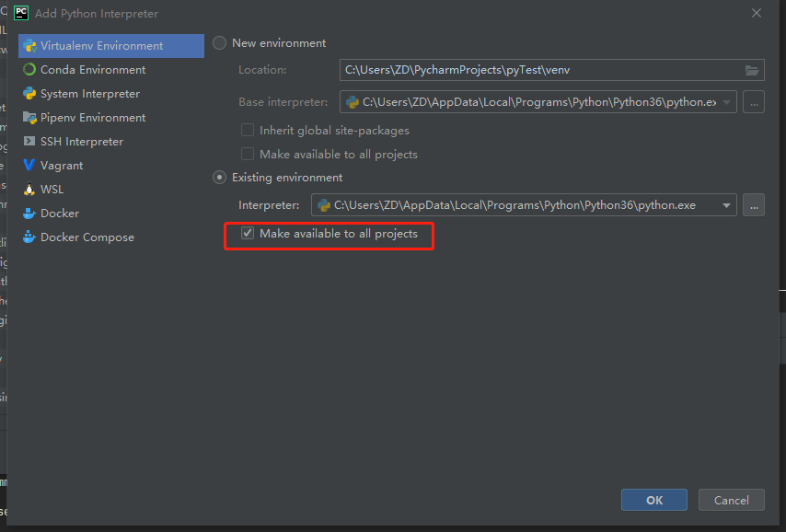Click the Base interpreter: label
This screenshot has height=532, width=786.
click(x=283, y=102)
